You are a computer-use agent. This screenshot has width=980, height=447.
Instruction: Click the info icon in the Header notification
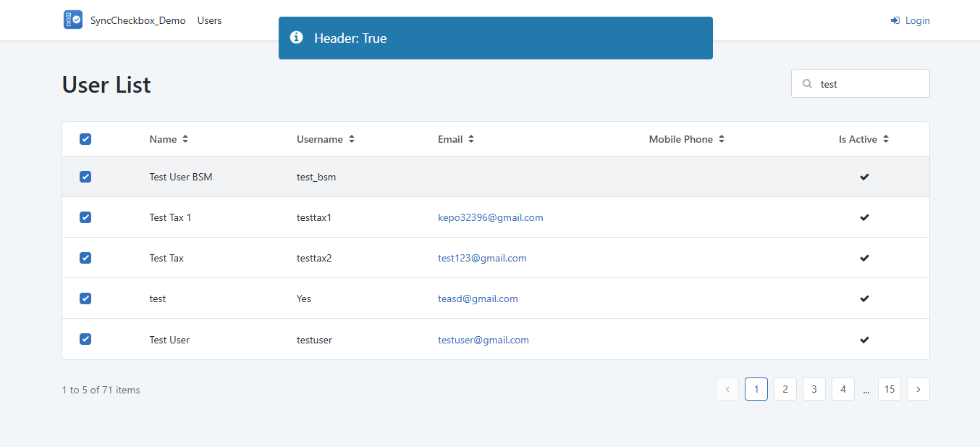296,37
